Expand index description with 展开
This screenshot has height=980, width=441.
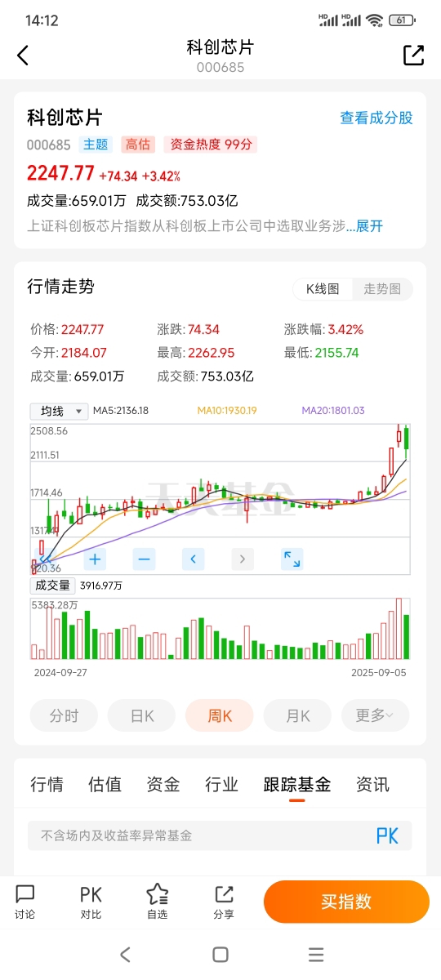coord(369,226)
